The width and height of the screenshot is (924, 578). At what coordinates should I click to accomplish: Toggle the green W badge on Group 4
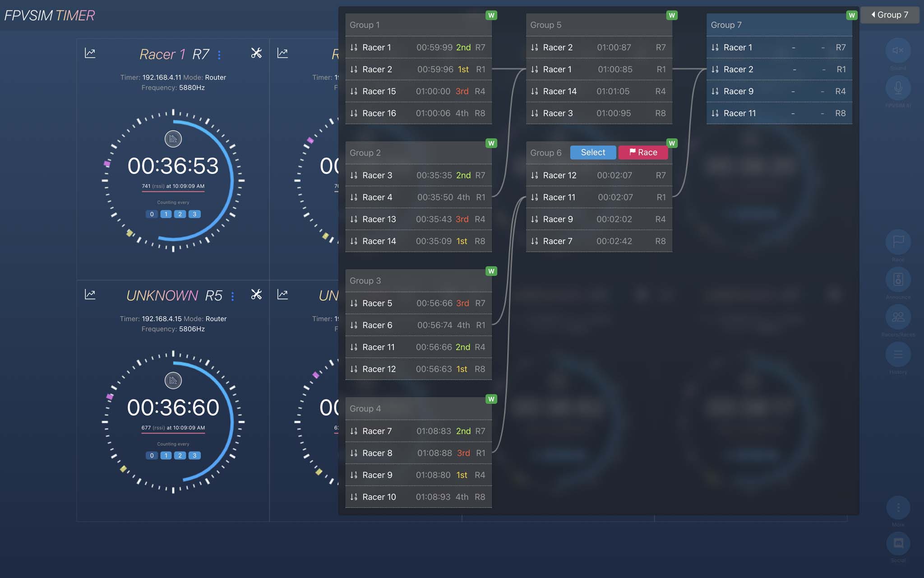pyautogui.click(x=491, y=399)
